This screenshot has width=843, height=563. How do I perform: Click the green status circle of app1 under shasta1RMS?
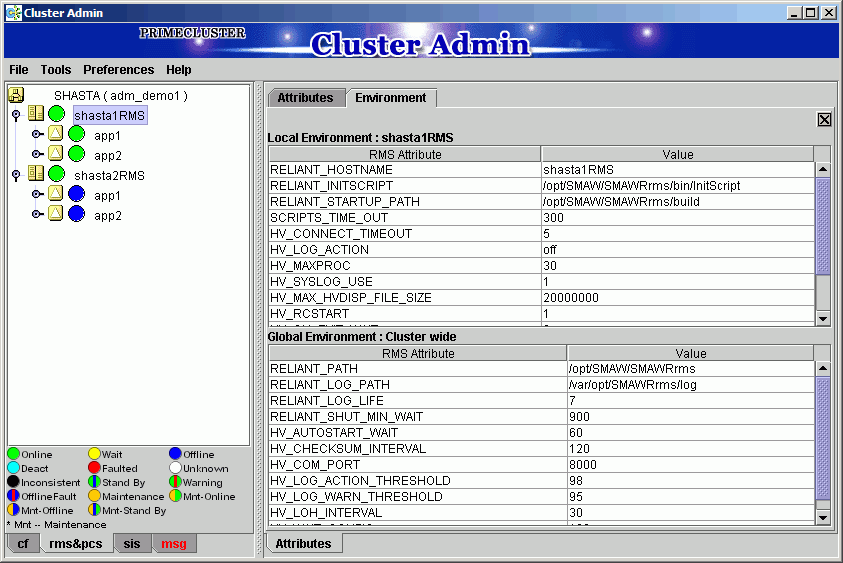coord(76,134)
